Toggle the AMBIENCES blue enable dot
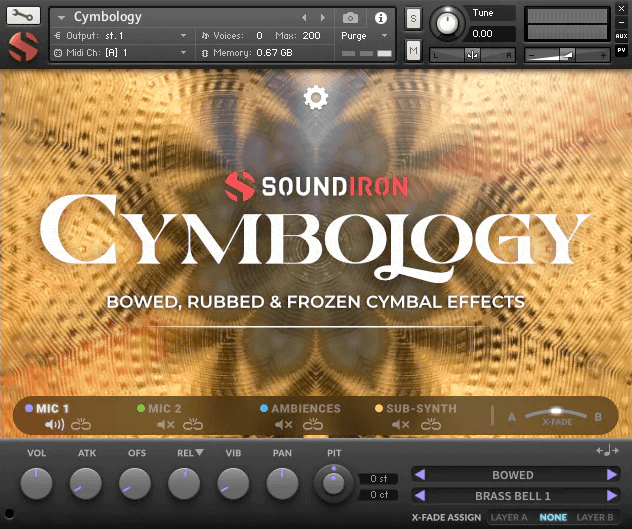Image resolution: width=632 pixels, height=529 pixels. (264, 408)
